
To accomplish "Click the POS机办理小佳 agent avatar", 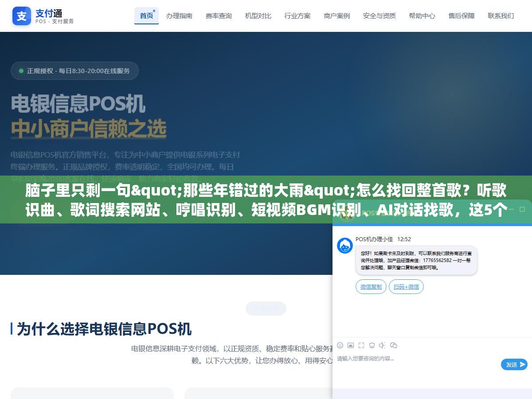I will pyautogui.click(x=345, y=246).
